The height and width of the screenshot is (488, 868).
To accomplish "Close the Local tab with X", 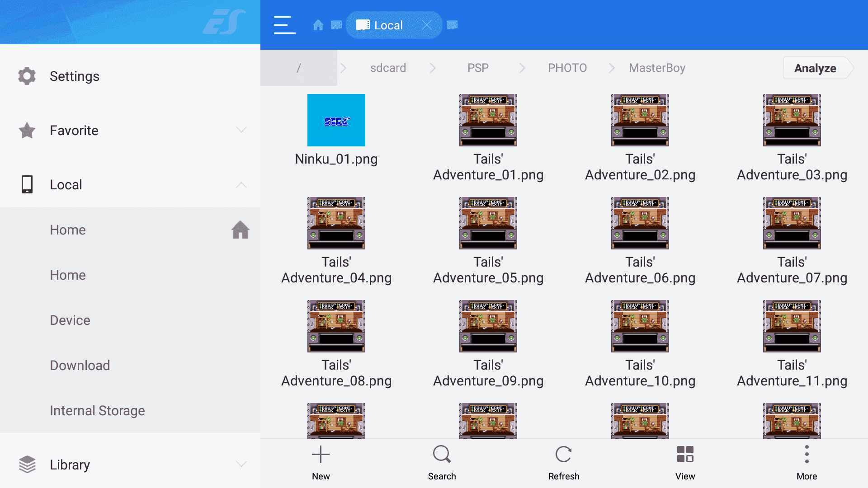I will click(x=426, y=25).
